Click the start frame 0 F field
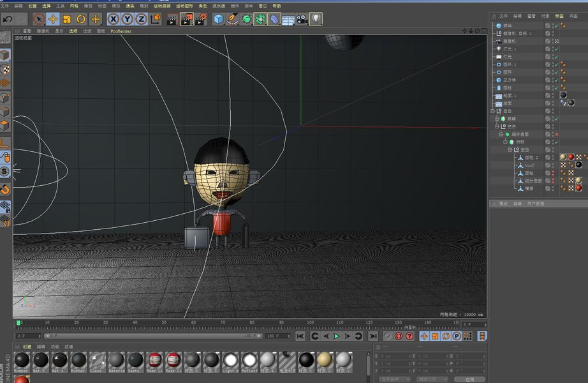This screenshot has width=588, height=383. pyautogui.click(x=29, y=336)
